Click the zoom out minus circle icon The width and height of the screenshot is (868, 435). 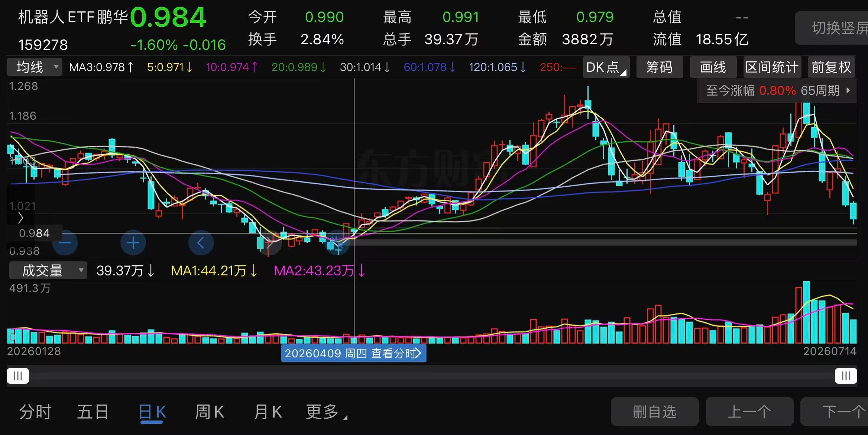point(65,243)
